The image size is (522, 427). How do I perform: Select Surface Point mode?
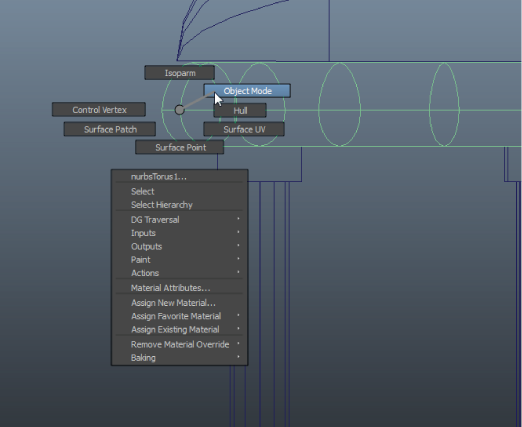pos(180,147)
